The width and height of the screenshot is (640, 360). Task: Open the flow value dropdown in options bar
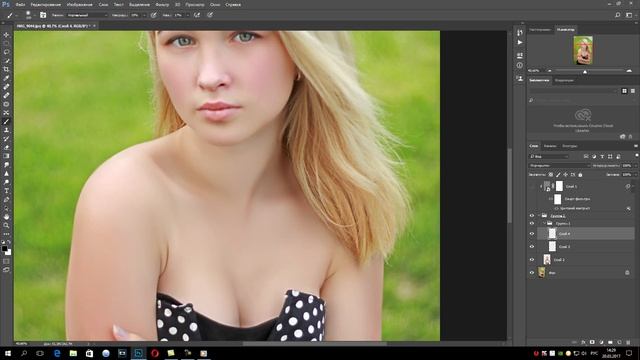(x=188, y=15)
